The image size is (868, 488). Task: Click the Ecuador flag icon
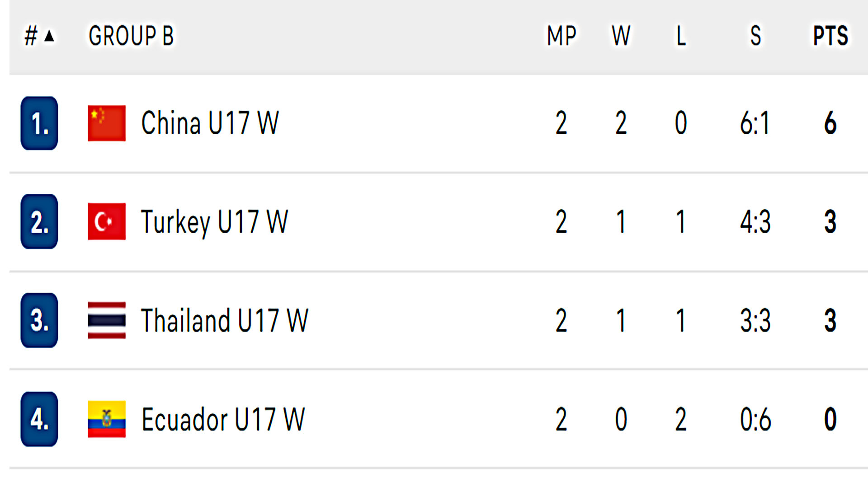107,419
